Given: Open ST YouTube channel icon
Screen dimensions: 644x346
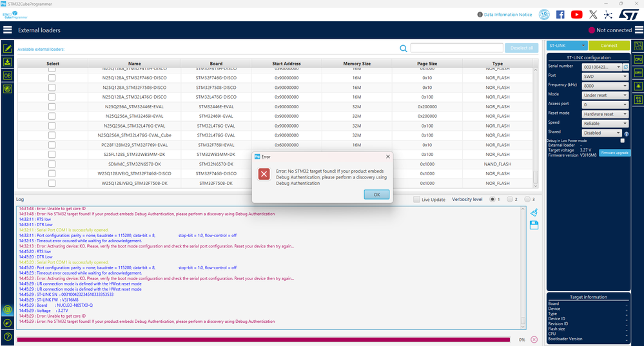Looking at the screenshot, I should coord(577,14).
